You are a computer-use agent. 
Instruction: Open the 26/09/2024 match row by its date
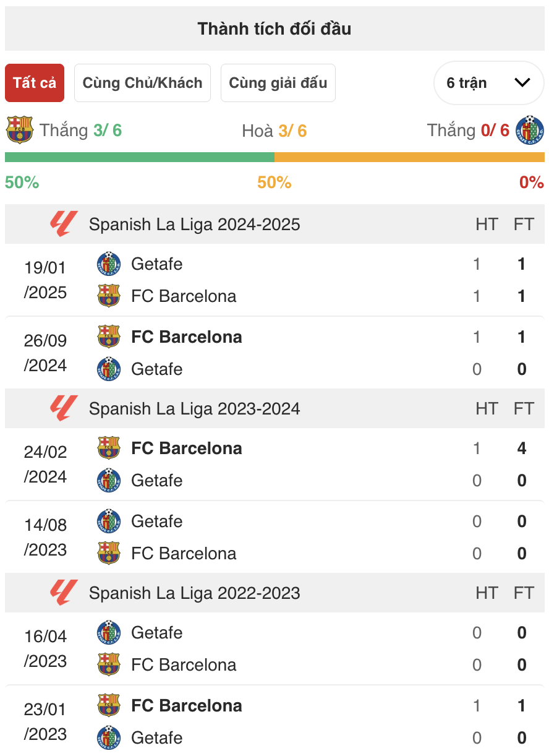[46, 353]
